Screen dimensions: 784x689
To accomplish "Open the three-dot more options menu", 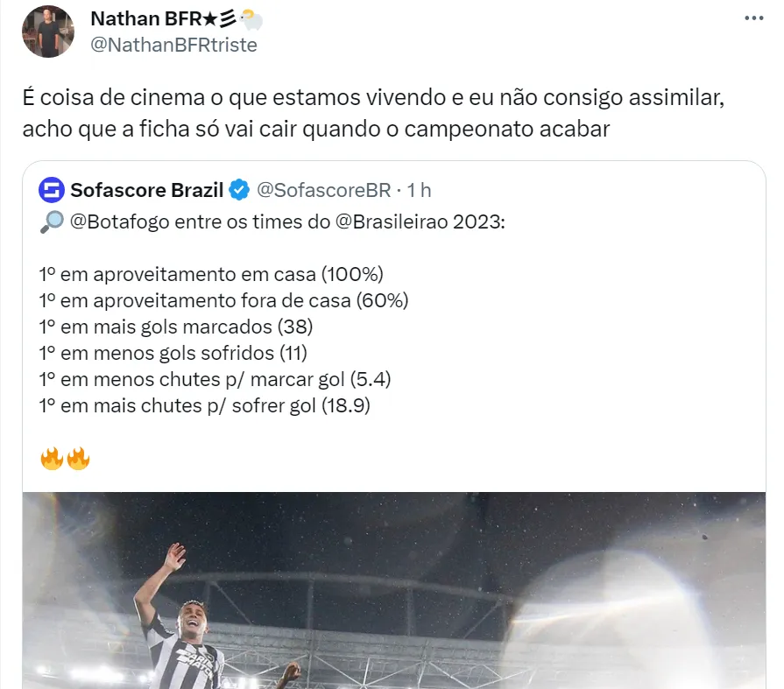I will click(753, 18).
